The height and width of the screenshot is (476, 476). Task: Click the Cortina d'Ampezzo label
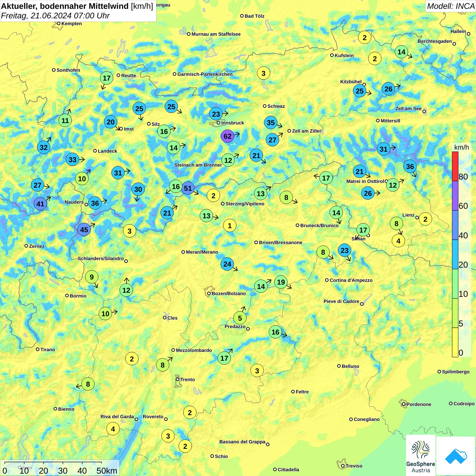coord(351,280)
